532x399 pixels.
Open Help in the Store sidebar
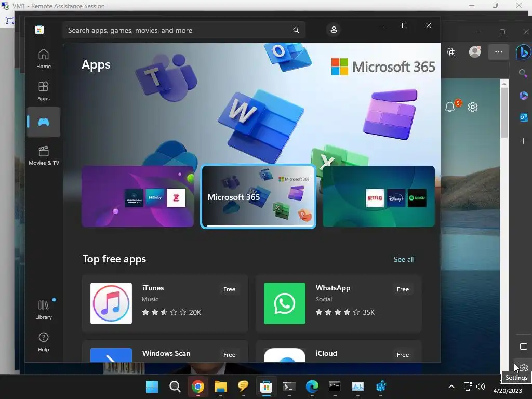tap(44, 342)
